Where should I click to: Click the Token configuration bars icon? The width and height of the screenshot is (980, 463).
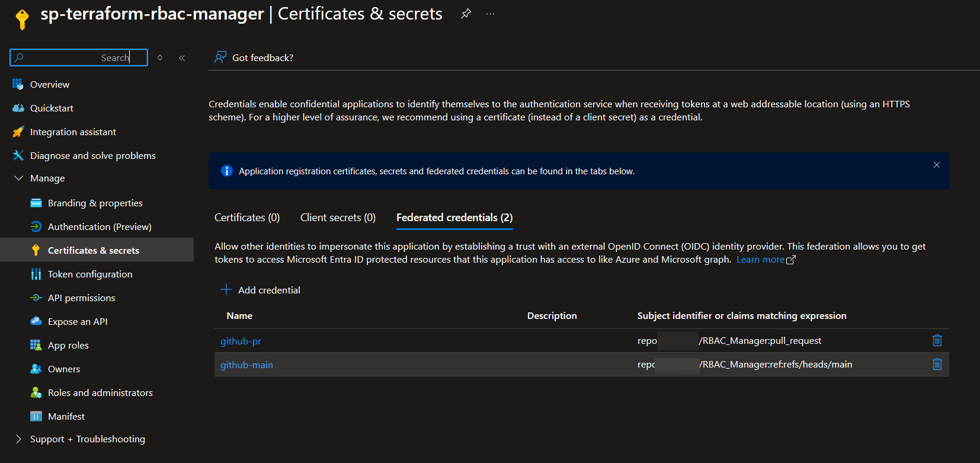tap(36, 274)
